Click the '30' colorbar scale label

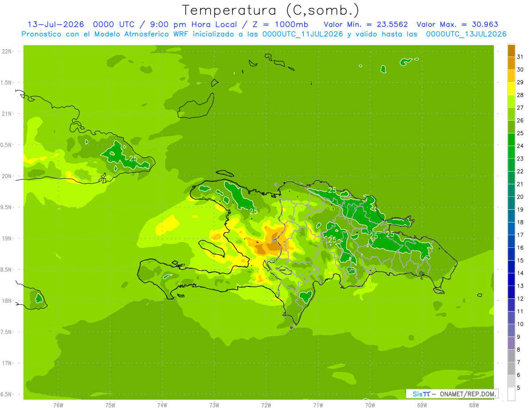point(520,70)
